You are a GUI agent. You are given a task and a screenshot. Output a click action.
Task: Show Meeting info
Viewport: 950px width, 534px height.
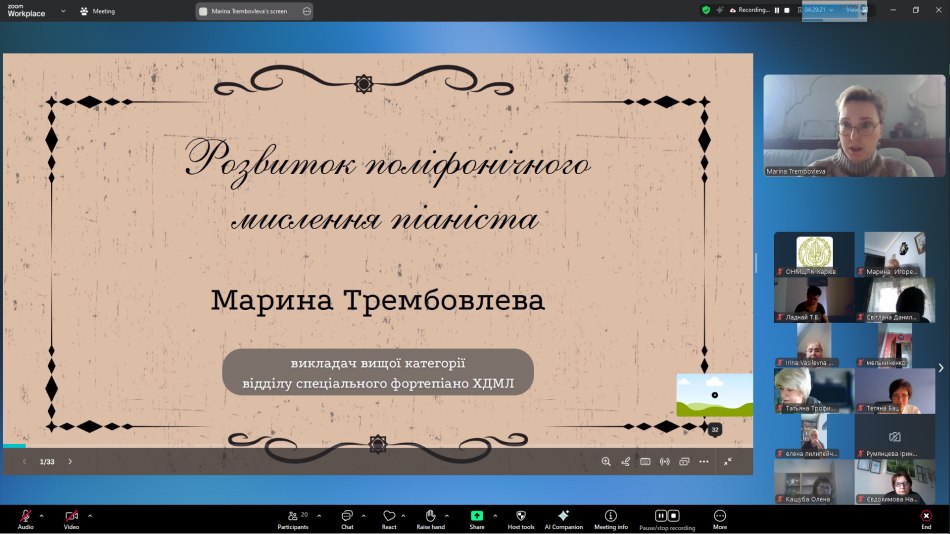[611, 516]
